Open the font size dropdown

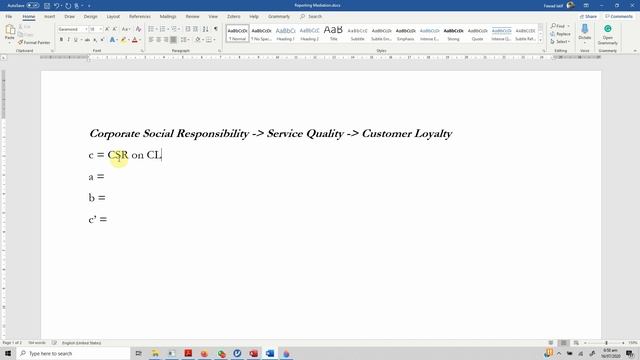click(100, 29)
